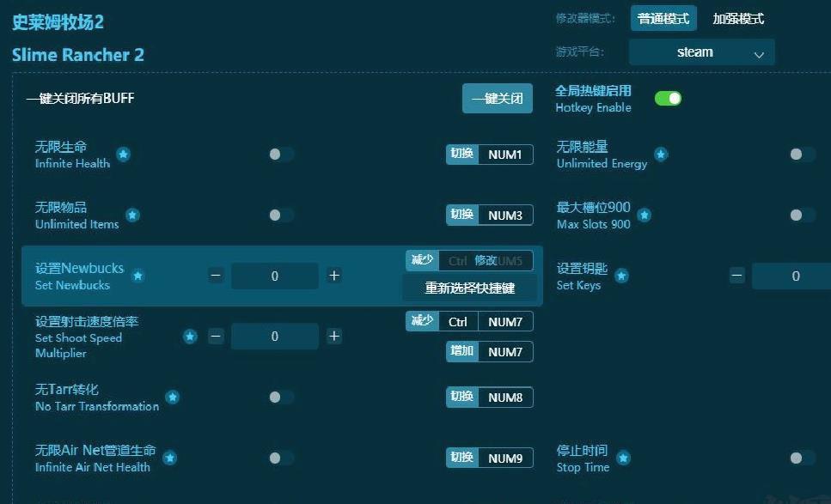Click NUM8 hotkey for No Tarr Transformation
Image resolution: width=831 pixels, height=504 pixels.
pyautogui.click(x=490, y=398)
